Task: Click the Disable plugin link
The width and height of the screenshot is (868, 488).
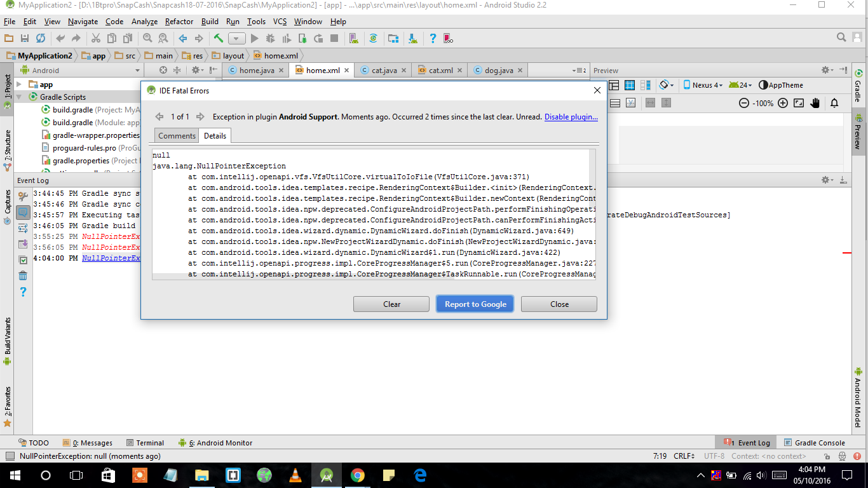Action: click(571, 117)
